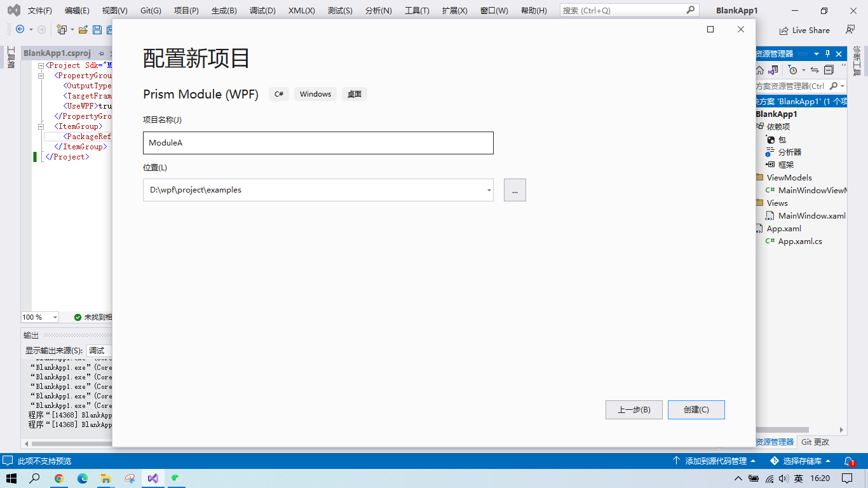The width and height of the screenshot is (868, 488).
Task: Open the 诊断工具 side tab
Action: click(857, 60)
